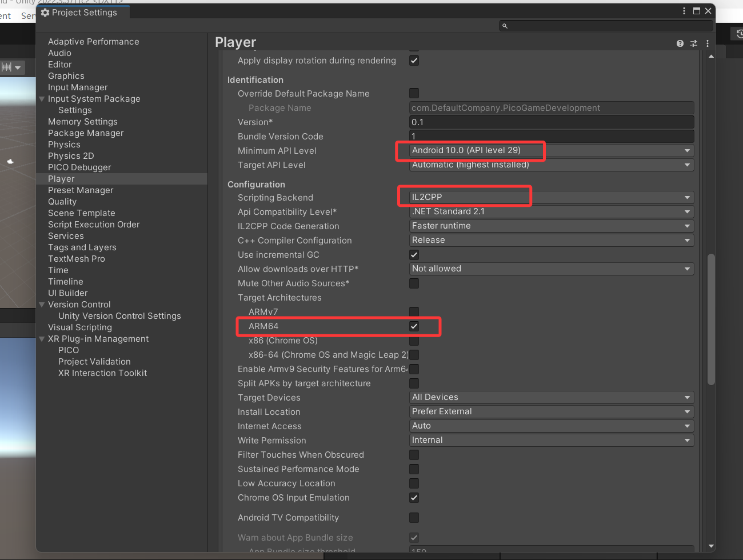Enable Split APKs by target architecture
Image resolution: width=743 pixels, height=560 pixels.
(x=414, y=383)
